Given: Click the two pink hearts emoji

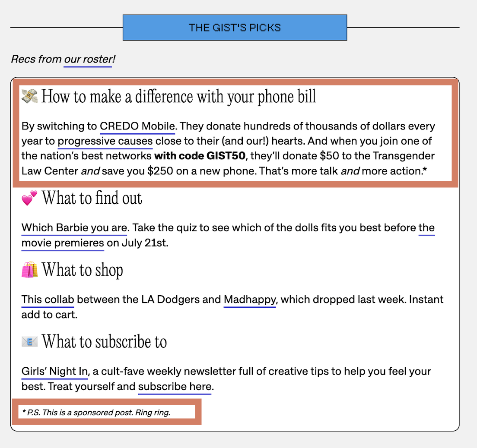Looking at the screenshot, I should click(x=29, y=198).
